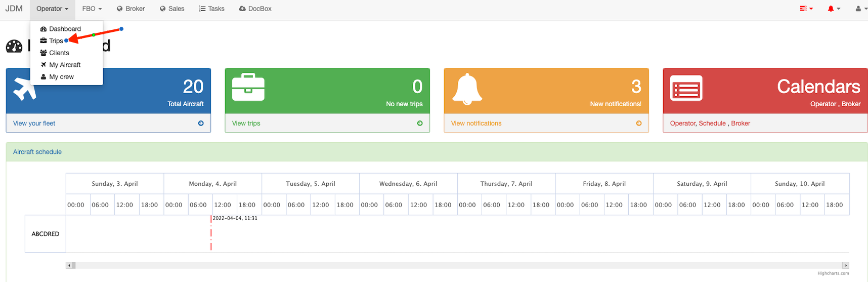The width and height of the screenshot is (868, 282).
Task: Expand the notification bell dropdown in navbar
Action: coord(834,9)
